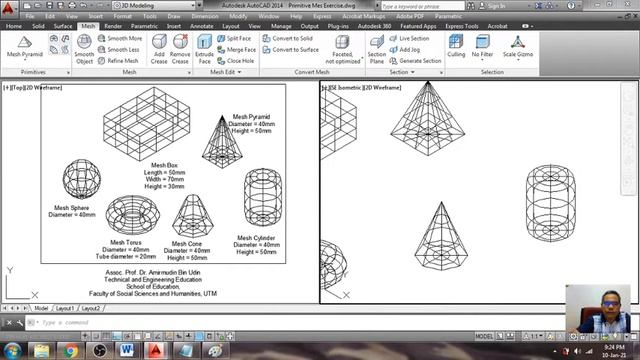This screenshot has width=640, height=360.
Task: Toggle Snap Mode in the status bar
Action: click(96, 336)
